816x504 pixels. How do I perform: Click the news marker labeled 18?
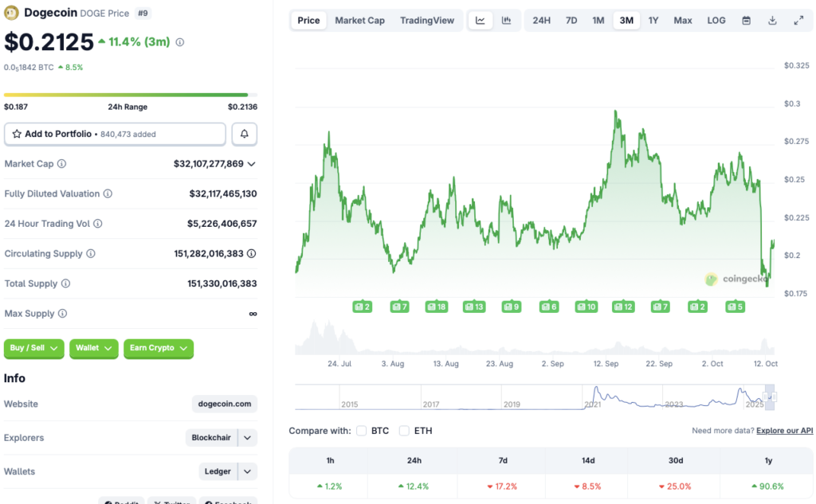[436, 307]
